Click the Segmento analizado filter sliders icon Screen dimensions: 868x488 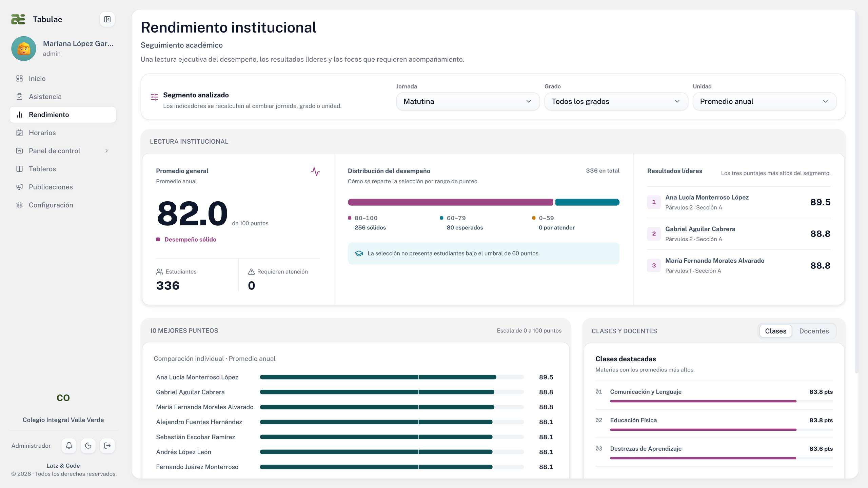tap(154, 97)
